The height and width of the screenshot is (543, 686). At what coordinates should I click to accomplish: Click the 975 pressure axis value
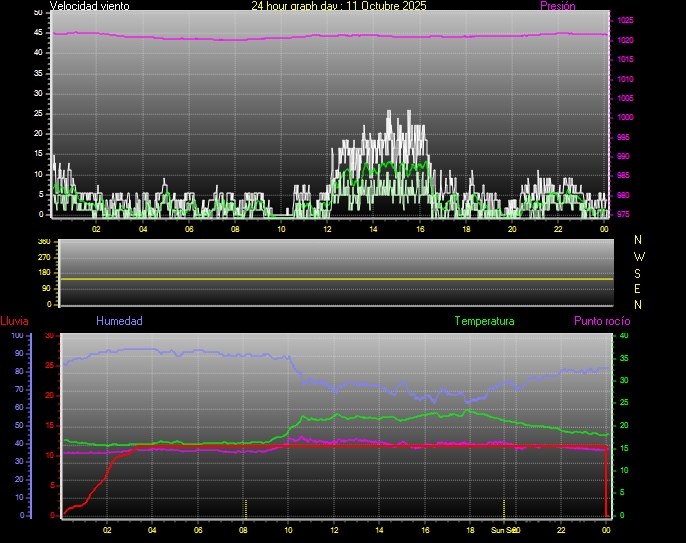point(624,214)
